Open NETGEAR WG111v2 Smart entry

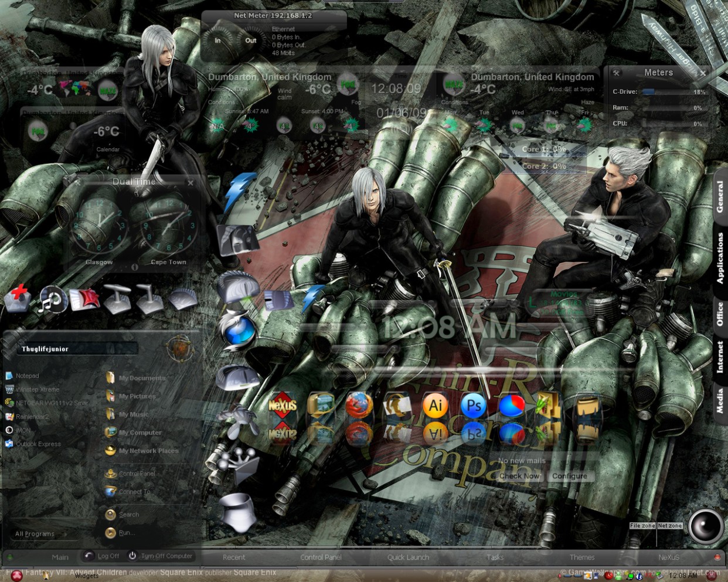tap(47, 403)
